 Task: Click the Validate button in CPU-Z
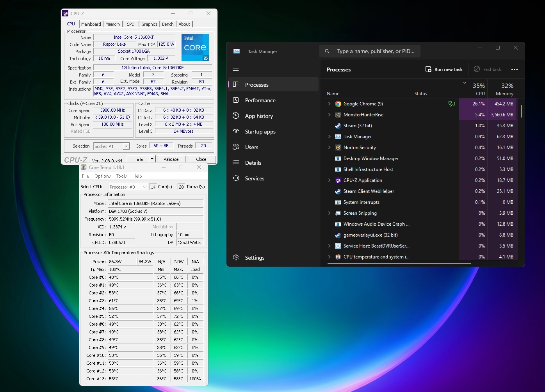click(x=171, y=159)
